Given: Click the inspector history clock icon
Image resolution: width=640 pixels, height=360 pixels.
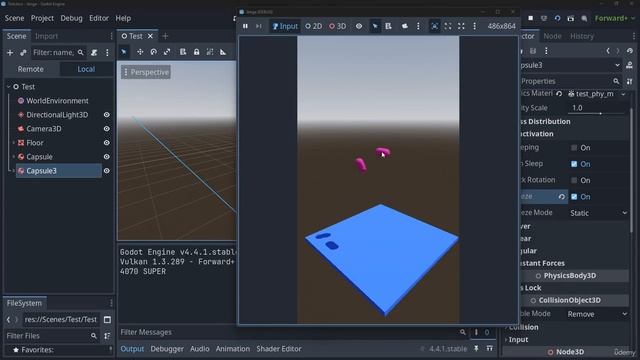Looking at the screenshot, I should coord(630,51).
